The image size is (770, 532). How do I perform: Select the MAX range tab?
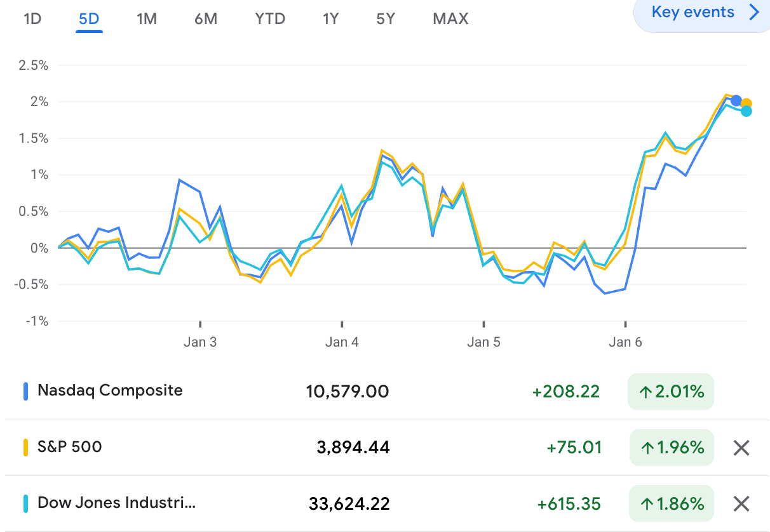[450, 19]
